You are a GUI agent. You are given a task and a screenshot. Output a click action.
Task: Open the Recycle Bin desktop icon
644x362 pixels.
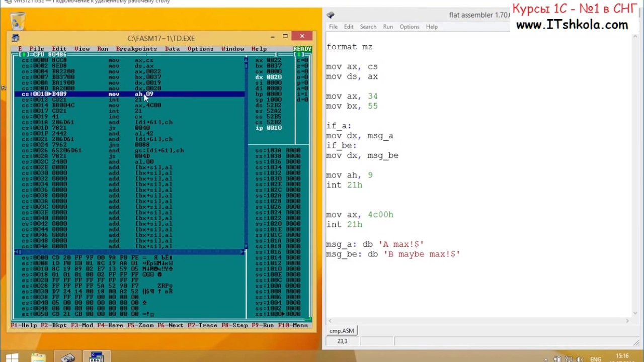(x=17, y=21)
